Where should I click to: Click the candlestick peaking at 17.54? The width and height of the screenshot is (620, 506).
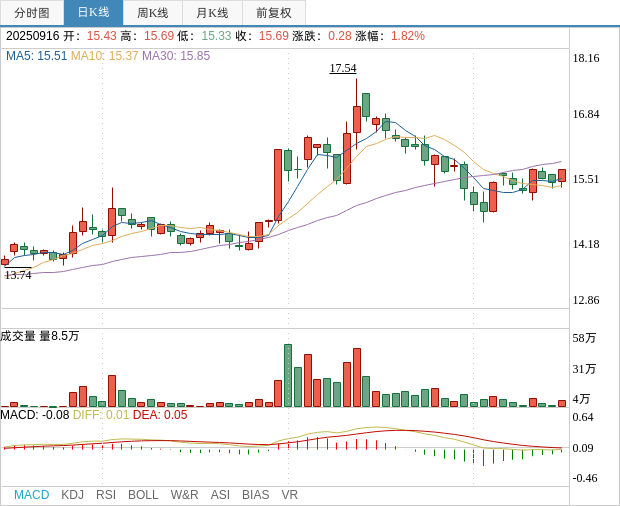[x=357, y=115]
